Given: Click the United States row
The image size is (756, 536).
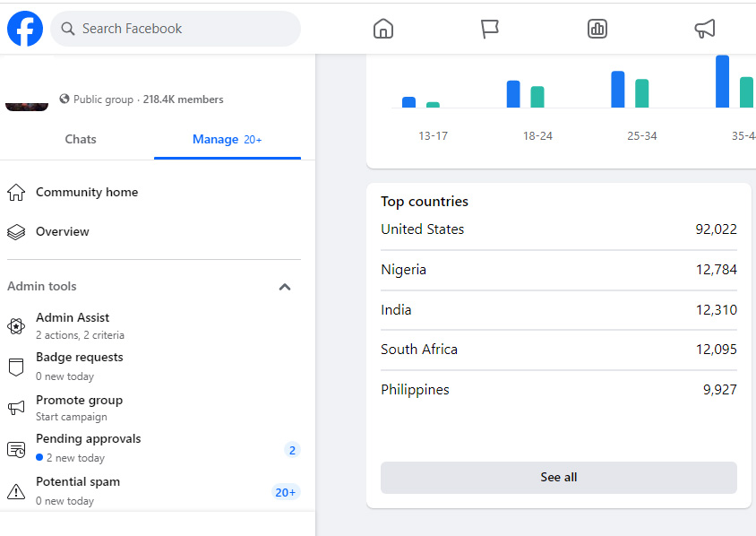Looking at the screenshot, I should (558, 229).
